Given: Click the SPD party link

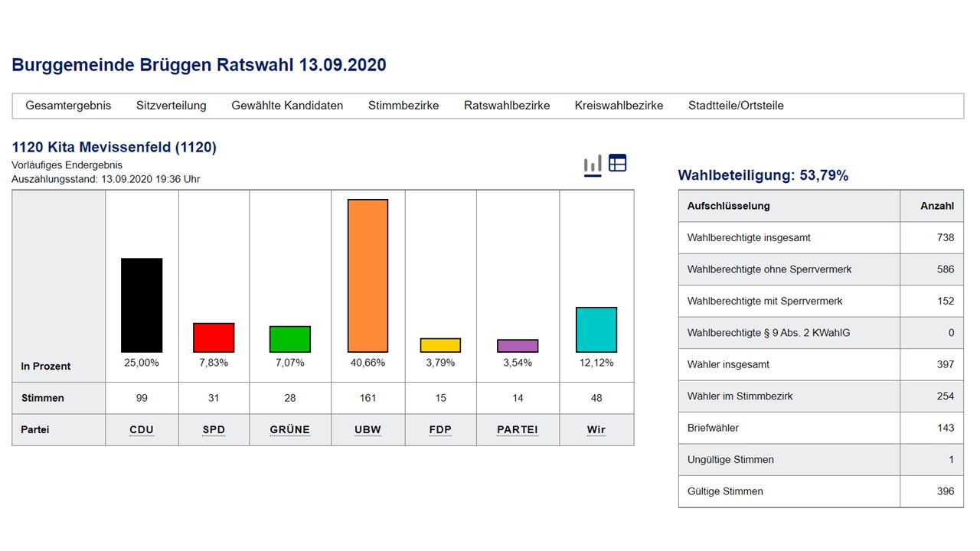Looking at the screenshot, I should tap(214, 430).
